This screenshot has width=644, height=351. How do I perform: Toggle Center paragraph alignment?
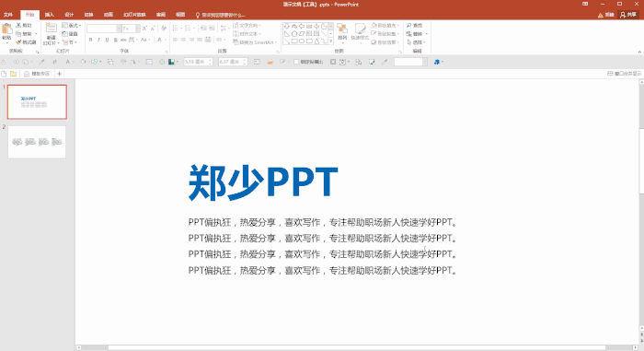click(x=184, y=40)
